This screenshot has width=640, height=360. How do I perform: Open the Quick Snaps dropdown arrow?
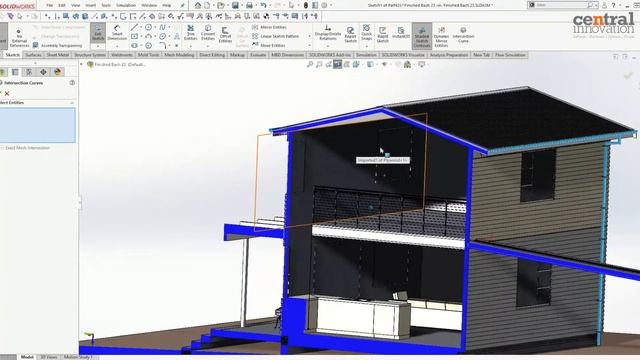click(x=367, y=45)
